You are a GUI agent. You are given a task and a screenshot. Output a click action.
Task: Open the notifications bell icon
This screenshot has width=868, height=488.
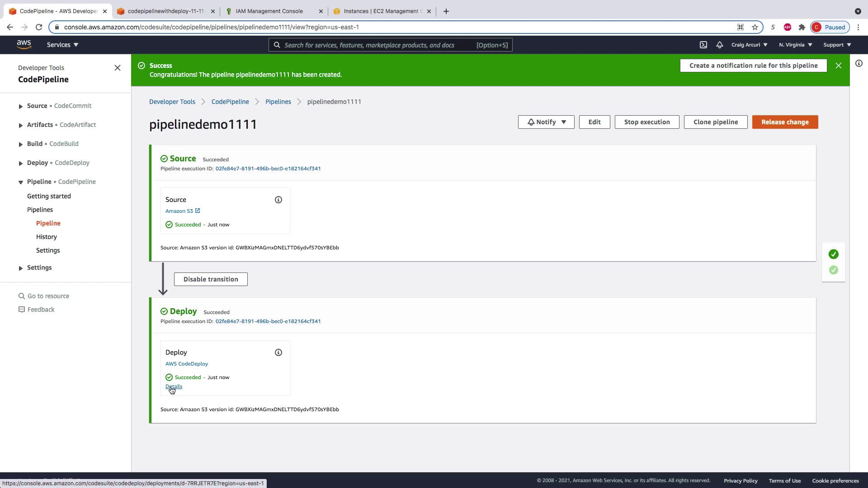720,45
